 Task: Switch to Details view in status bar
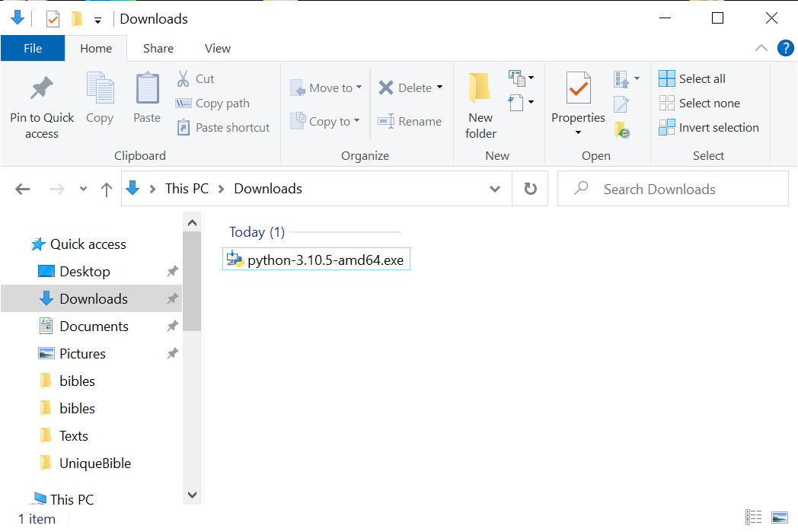pos(754,518)
